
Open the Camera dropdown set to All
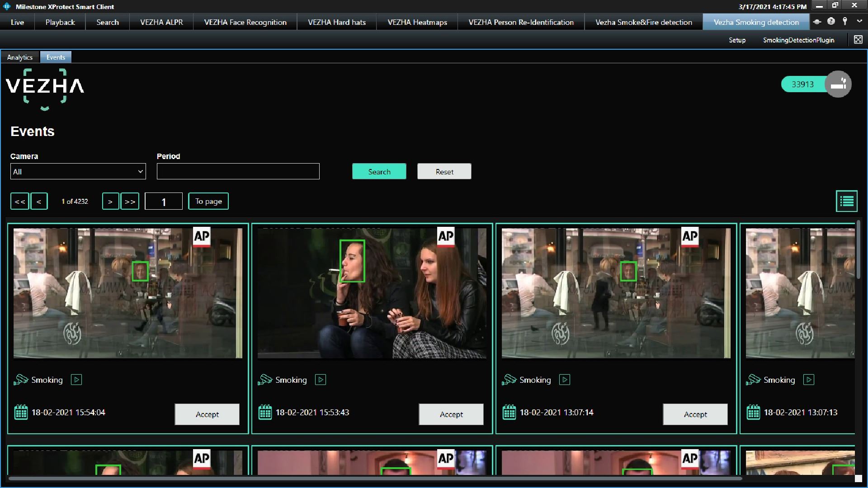click(x=78, y=172)
